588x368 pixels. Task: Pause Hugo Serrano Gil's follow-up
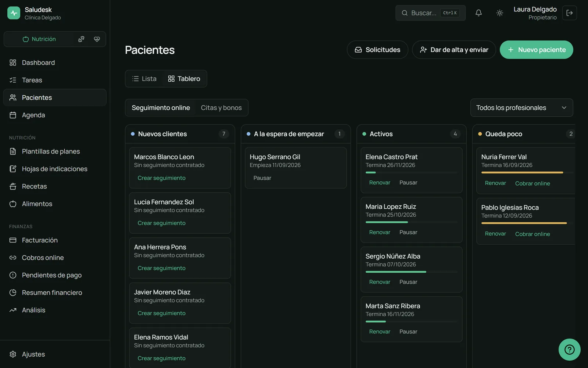[262, 178]
